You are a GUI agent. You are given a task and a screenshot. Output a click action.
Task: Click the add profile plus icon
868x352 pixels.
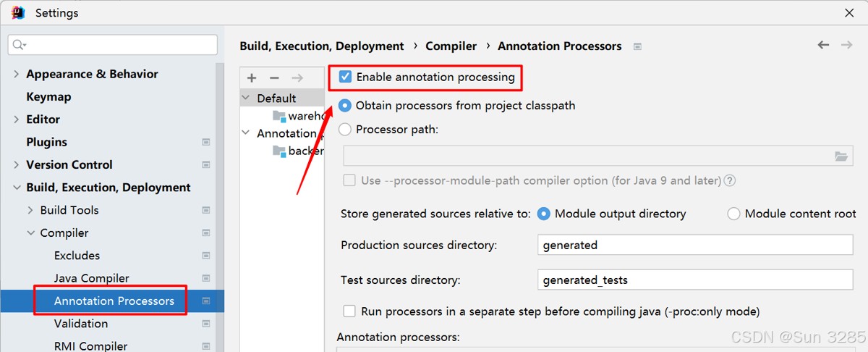pyautogui.click(x=252, y=78)
